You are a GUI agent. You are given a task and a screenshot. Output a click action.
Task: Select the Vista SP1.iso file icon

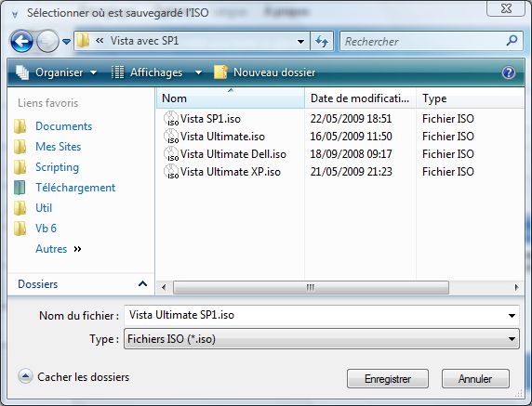pos(171,119)
